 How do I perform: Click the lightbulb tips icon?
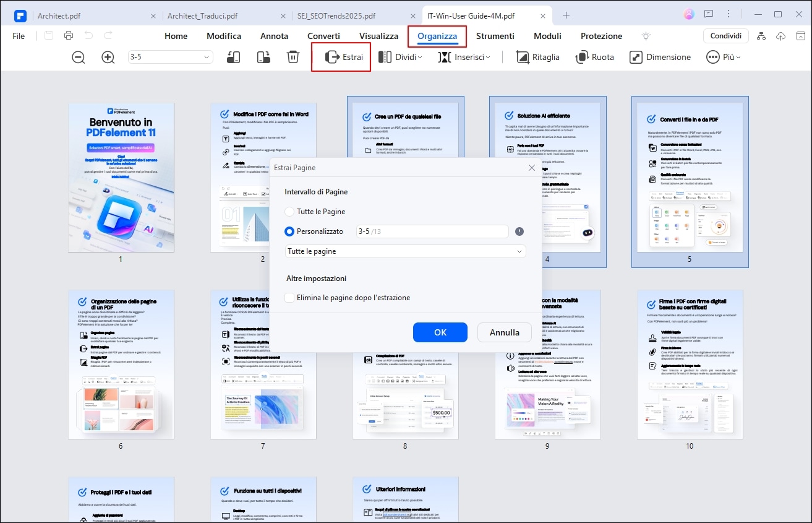[x=646, y=36]
